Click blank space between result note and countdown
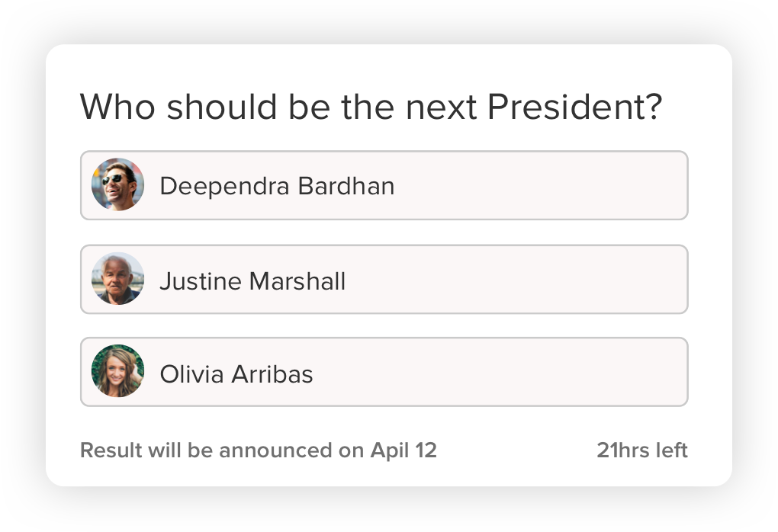 517,450
